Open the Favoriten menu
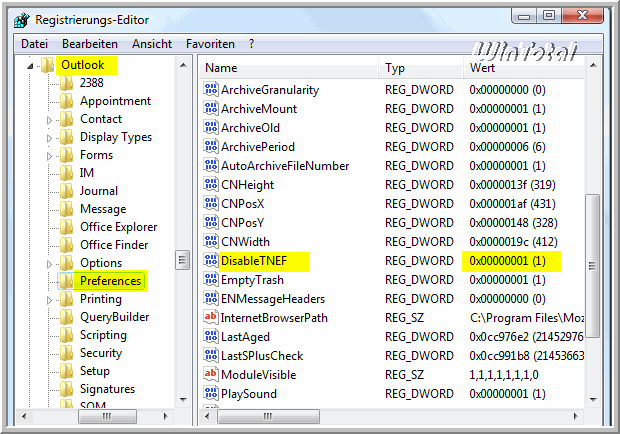 click(x=210, y=44)
